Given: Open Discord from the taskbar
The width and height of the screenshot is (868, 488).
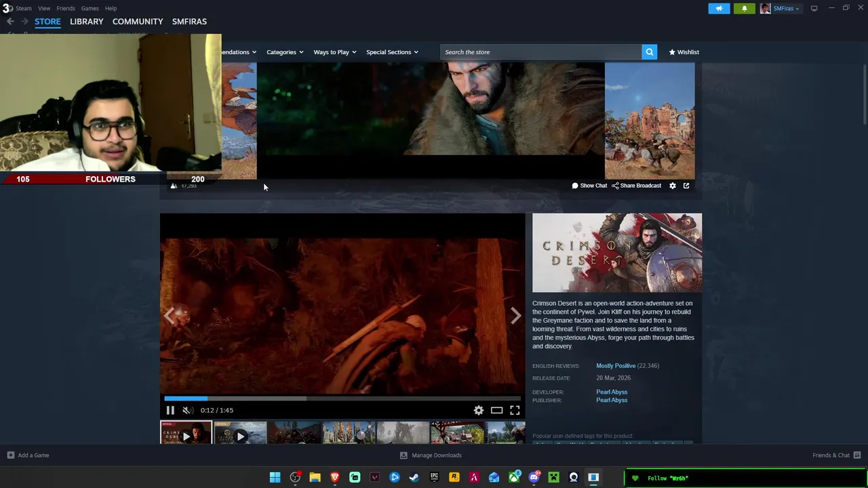Looking at the screenshot, I should click(x=534, y=477).
